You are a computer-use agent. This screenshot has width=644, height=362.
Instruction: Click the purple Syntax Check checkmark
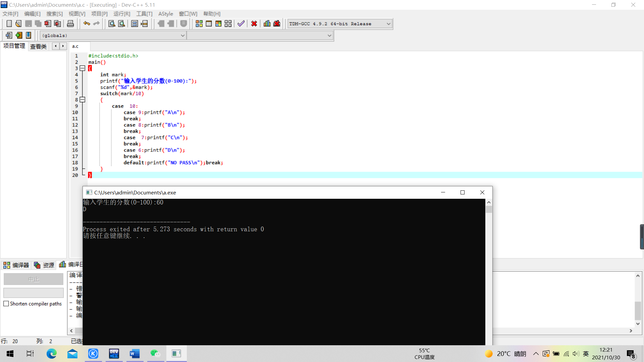tap(241, 24)
